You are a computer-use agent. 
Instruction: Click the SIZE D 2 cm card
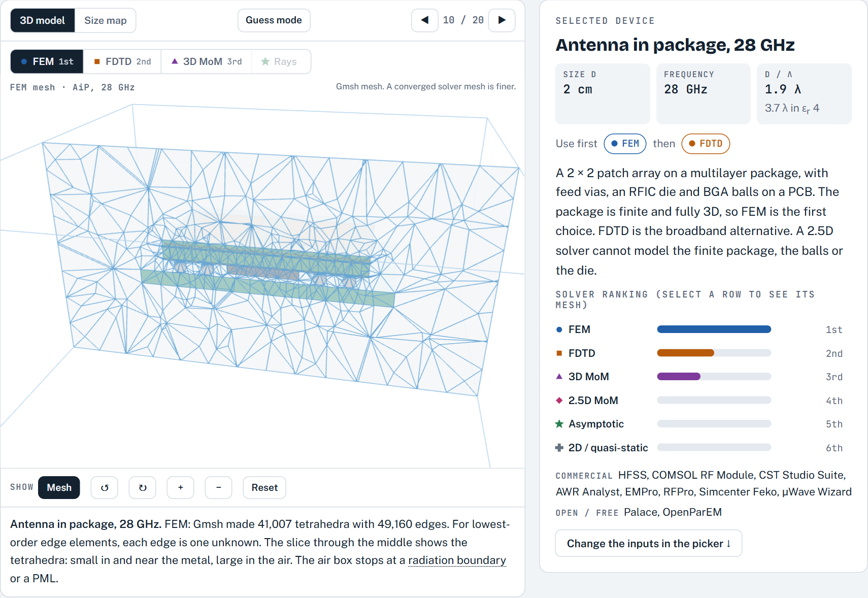pyautogui.click(x=603, y=93)
